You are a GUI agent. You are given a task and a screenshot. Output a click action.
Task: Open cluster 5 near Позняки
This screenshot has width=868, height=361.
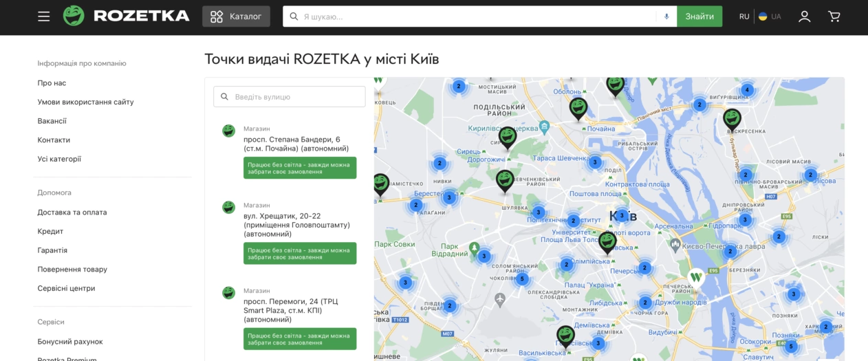(x=791, y=347)
